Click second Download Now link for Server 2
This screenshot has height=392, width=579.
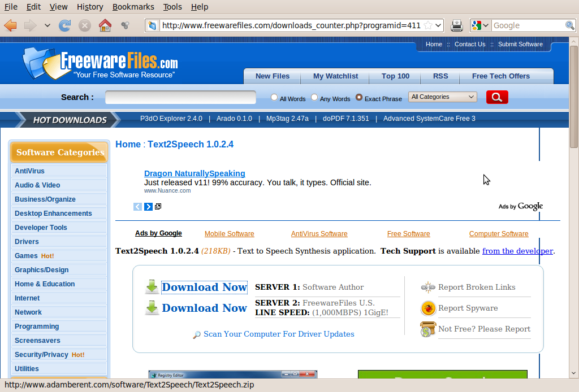205,308
